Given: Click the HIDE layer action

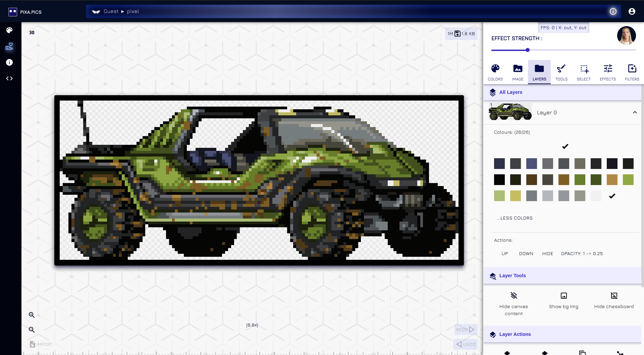Looking at the screenshot, I should [547, 253].
